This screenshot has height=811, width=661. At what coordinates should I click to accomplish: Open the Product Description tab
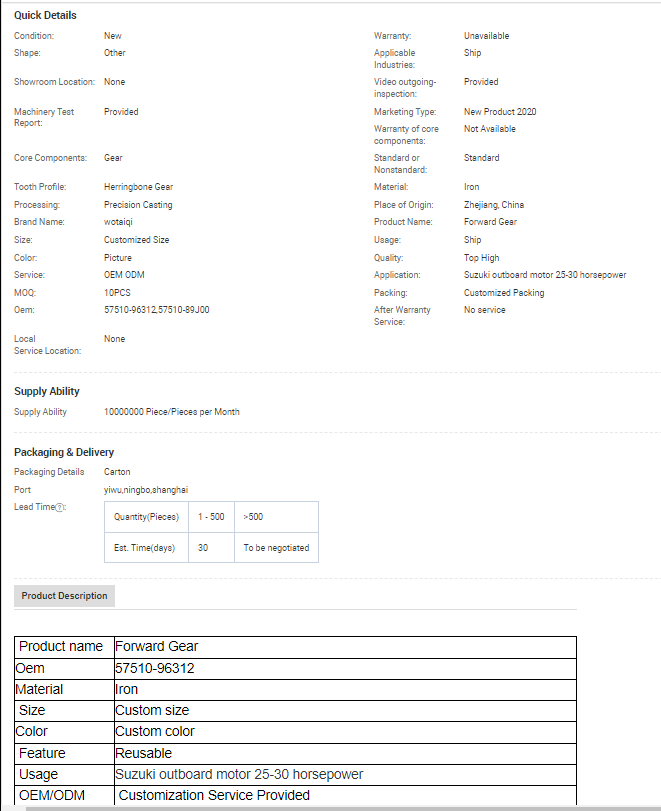point(65,596)
